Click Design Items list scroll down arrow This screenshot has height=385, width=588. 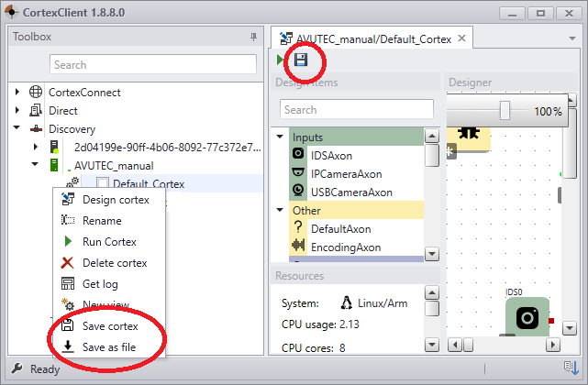pos(432,254)
